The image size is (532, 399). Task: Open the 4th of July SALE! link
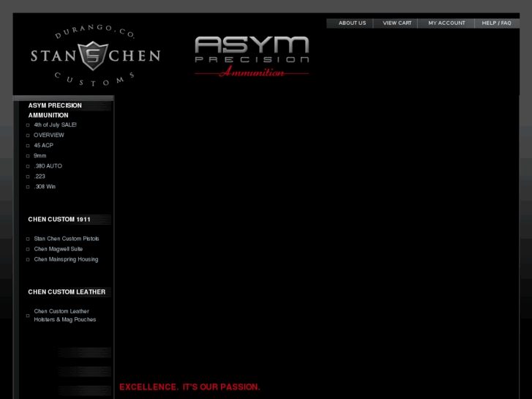[x=55, y=125]
